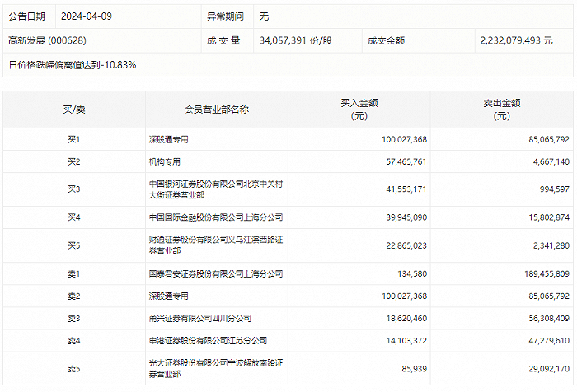Image resolution: width=577 pixels, height=392 pixels.
Task: Click the 会员营业部名称 column header
Action: tap(217, 110)
